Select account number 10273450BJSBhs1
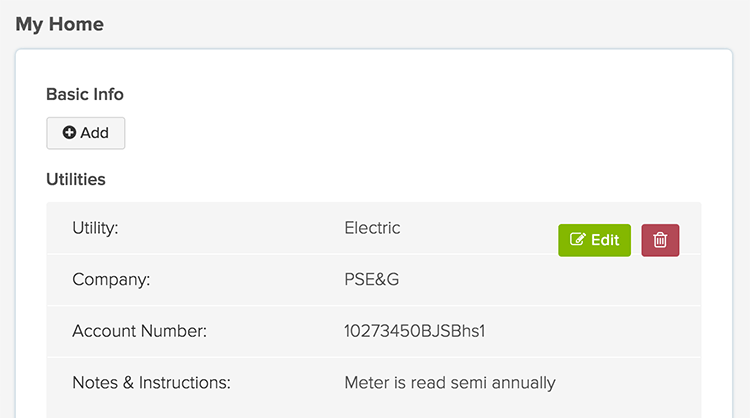 pyautogui.click(x=414, y=331)
